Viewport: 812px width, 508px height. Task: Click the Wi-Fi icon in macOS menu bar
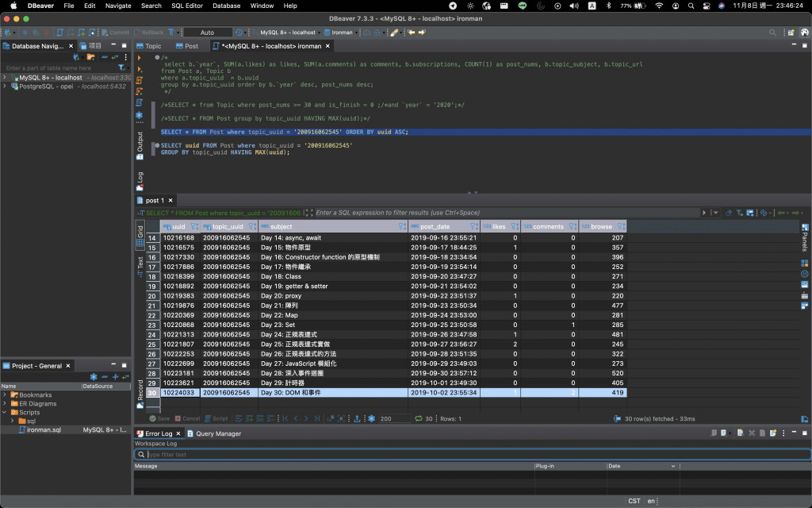(659, 6)
